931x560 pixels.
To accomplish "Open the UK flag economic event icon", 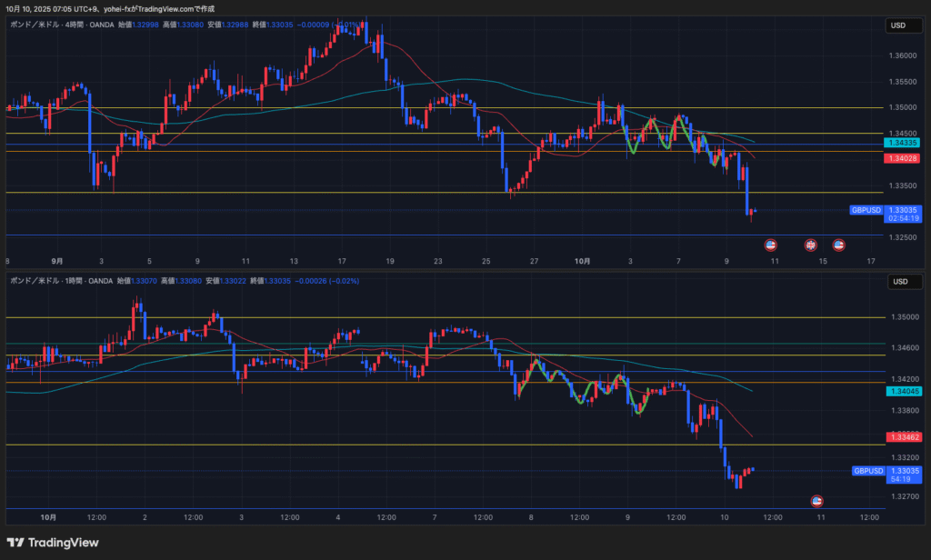I will [x=811, y=245].
